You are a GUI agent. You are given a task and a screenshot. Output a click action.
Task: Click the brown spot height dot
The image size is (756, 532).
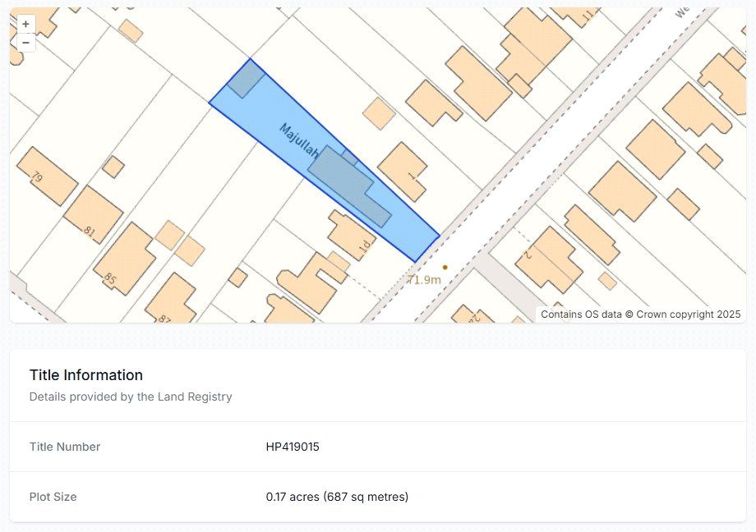point(445,267)
